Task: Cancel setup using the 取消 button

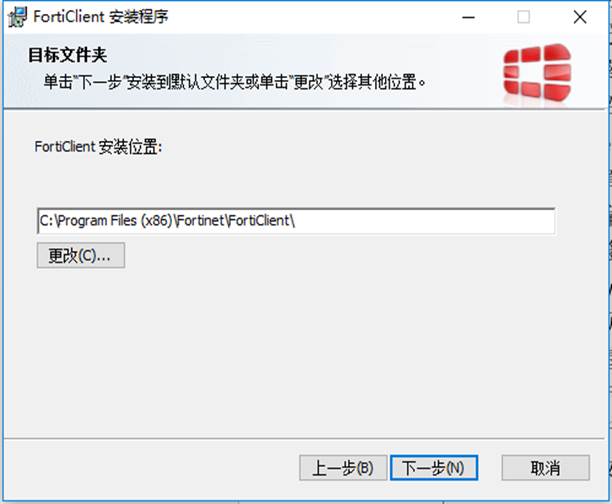Action: pyautogui.click(x=546, y=468)
